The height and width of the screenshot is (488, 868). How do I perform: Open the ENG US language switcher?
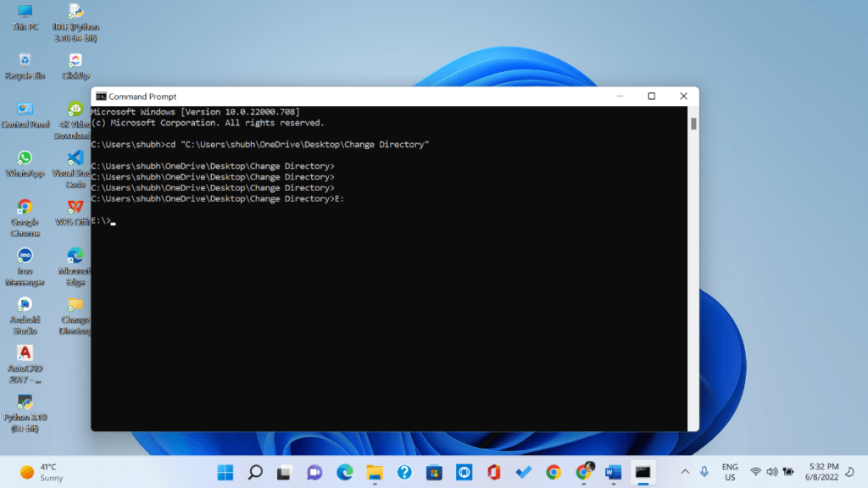(x=730, y=472)
